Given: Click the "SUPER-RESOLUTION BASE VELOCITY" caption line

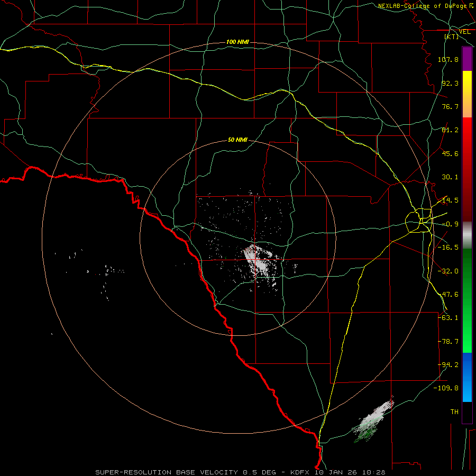Looking at the screenshot, I should (x=240, y=472).
